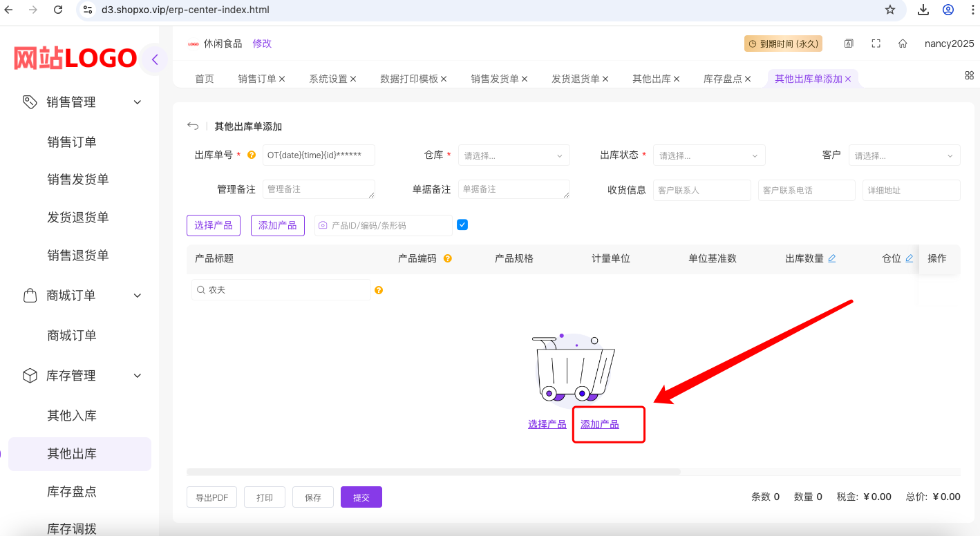Click edit pencil next to 出库数量

[x=832, y=258]
